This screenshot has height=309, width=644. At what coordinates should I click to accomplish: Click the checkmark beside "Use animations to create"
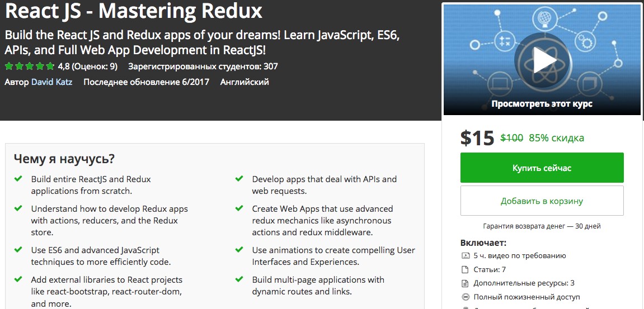239,250
